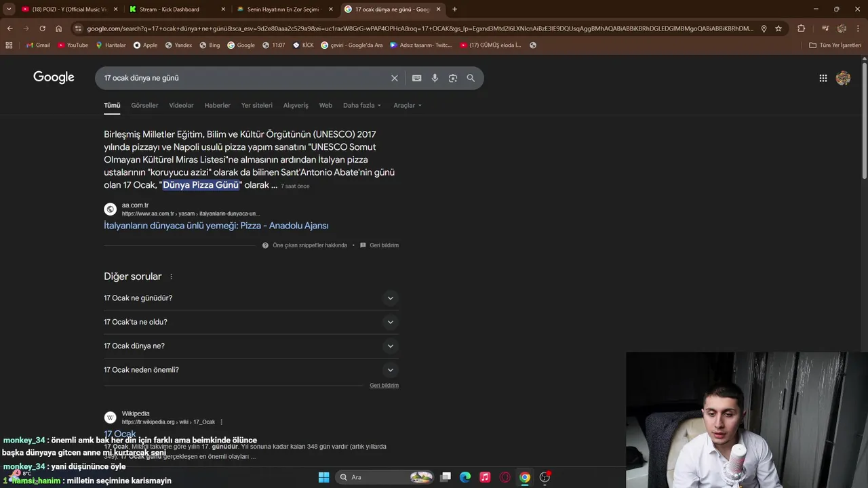The image size is (868, 488).
Task: Open Apple Music from the taskbar
Action: [485, 477]
